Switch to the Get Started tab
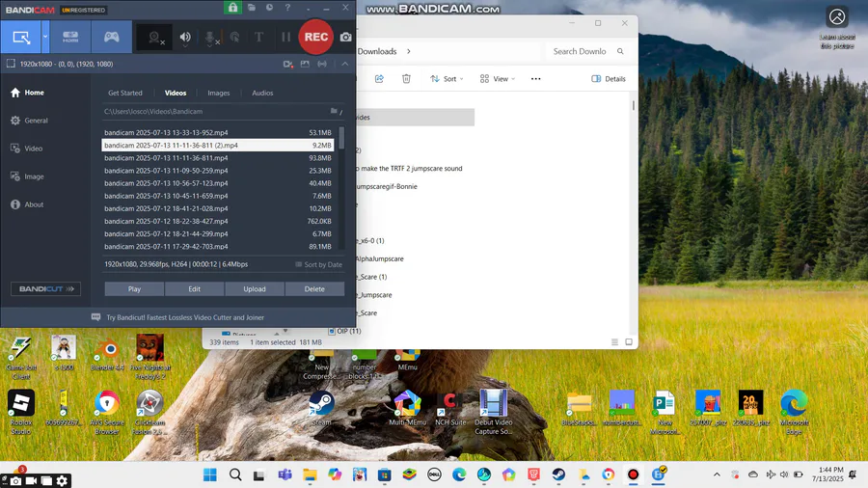 [125, 93]
